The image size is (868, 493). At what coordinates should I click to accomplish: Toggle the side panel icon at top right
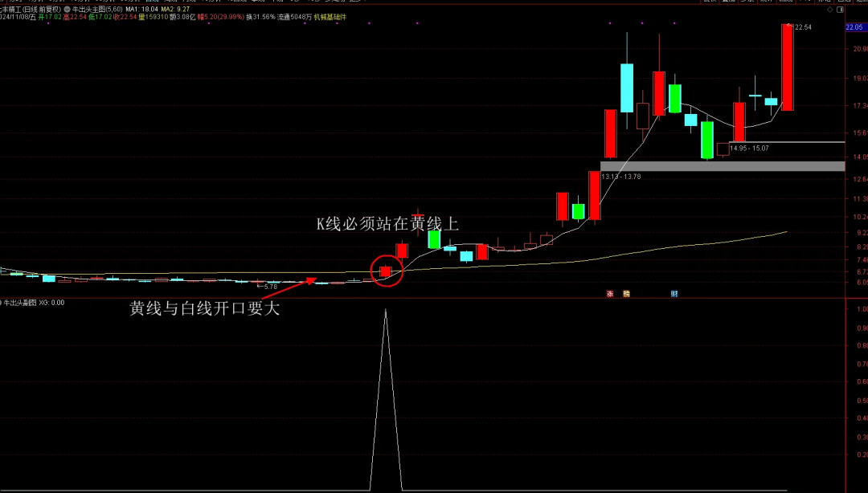(x=840, y=9)
